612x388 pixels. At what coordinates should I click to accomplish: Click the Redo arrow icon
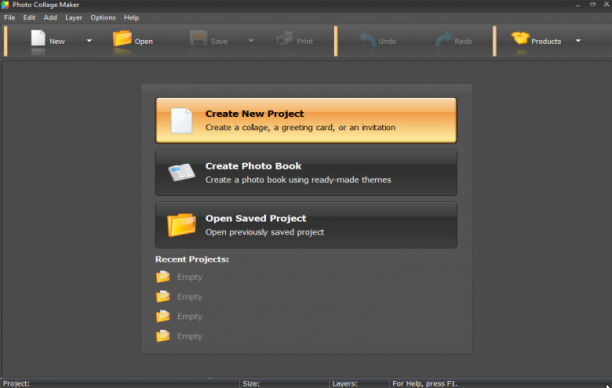pos(443,39)
